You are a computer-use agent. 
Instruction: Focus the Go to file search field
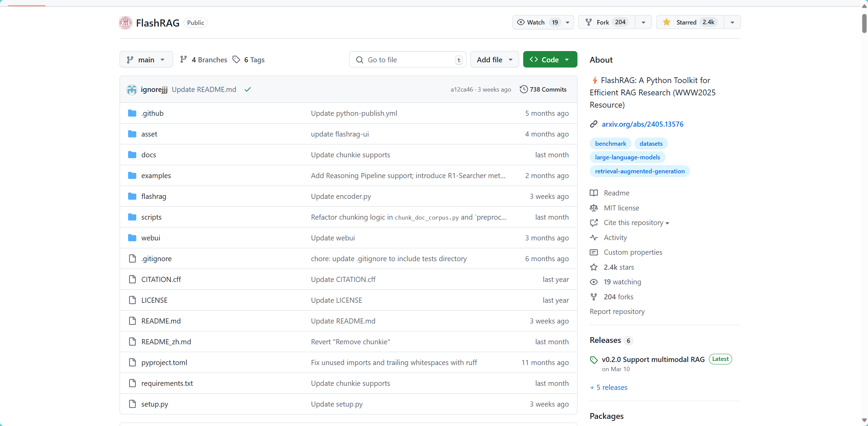(x=407, y=60)
